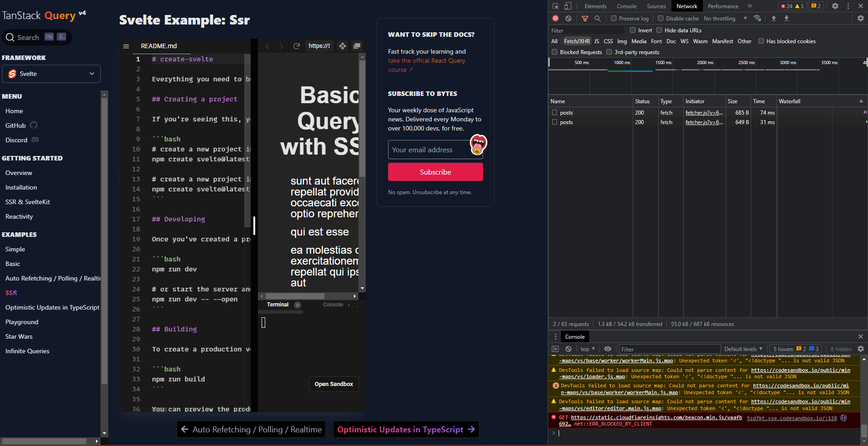The image size is (868, 446).
Task: Filter requests by Fetch/XHR type
Action: 577,41
